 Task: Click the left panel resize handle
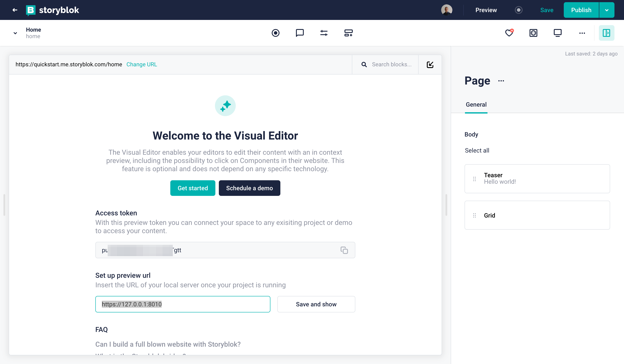[x=4, y=205]
